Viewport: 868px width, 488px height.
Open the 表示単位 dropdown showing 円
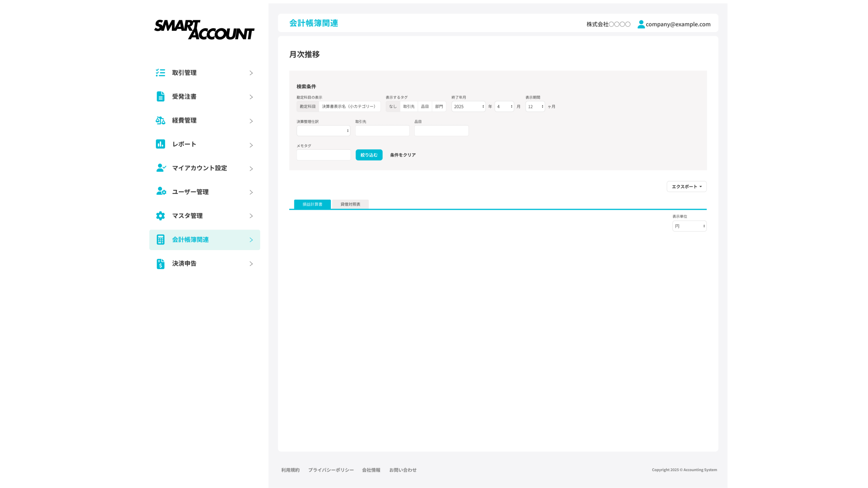689,226
